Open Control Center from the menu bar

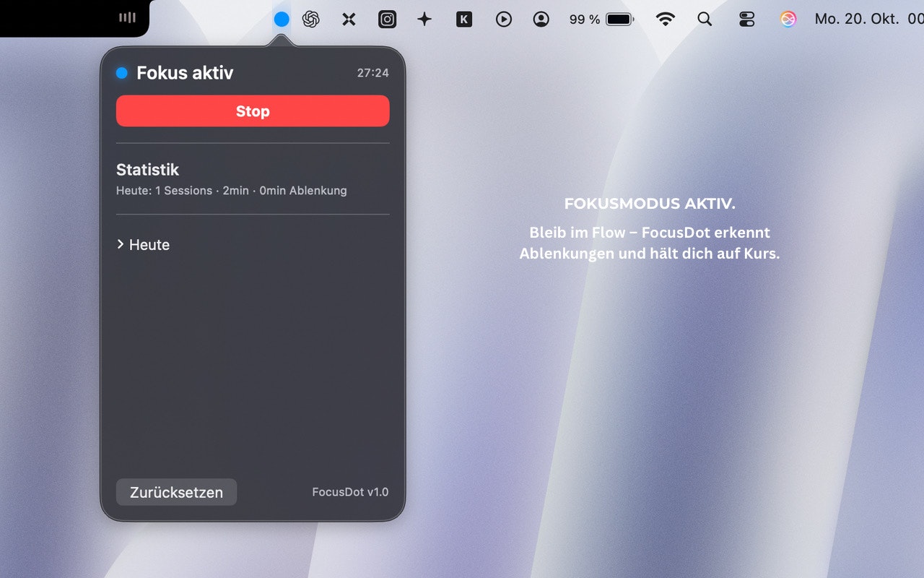tap(746, 19)
